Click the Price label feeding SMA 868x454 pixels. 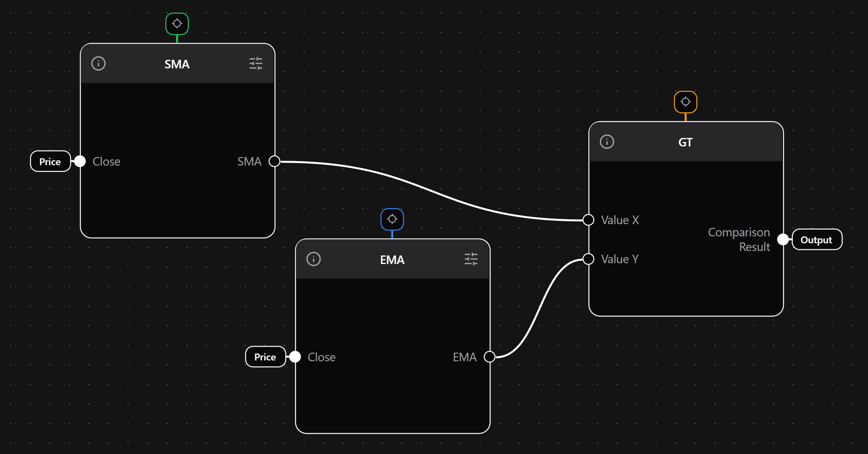[x=50, y=161]
